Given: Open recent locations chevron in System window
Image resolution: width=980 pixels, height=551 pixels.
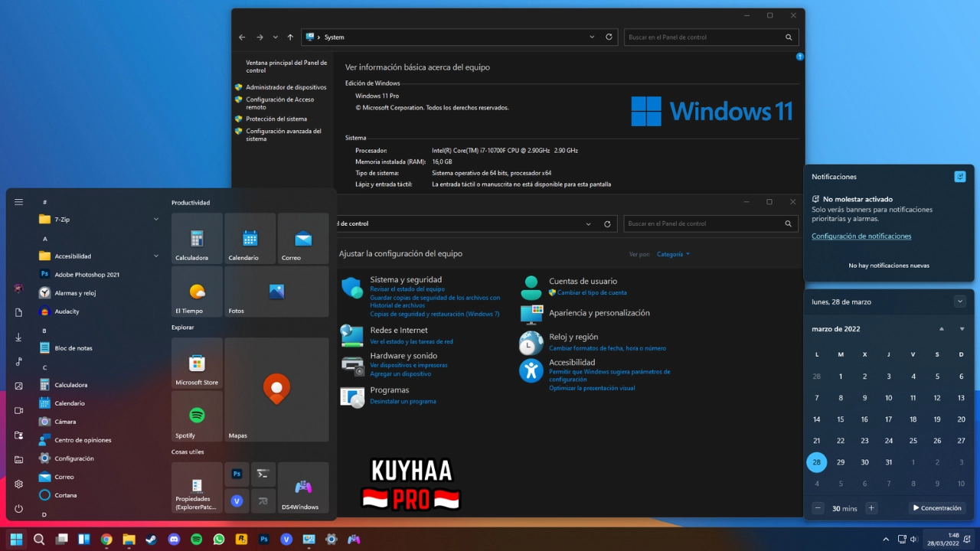Looking at the screenshot, I should (x=276, y=37).
